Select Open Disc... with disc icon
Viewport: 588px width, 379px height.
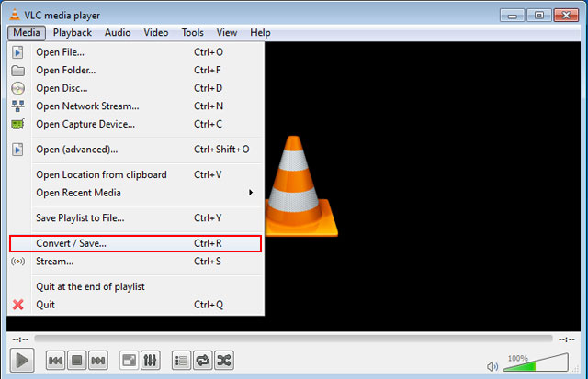tap(136, 88)
